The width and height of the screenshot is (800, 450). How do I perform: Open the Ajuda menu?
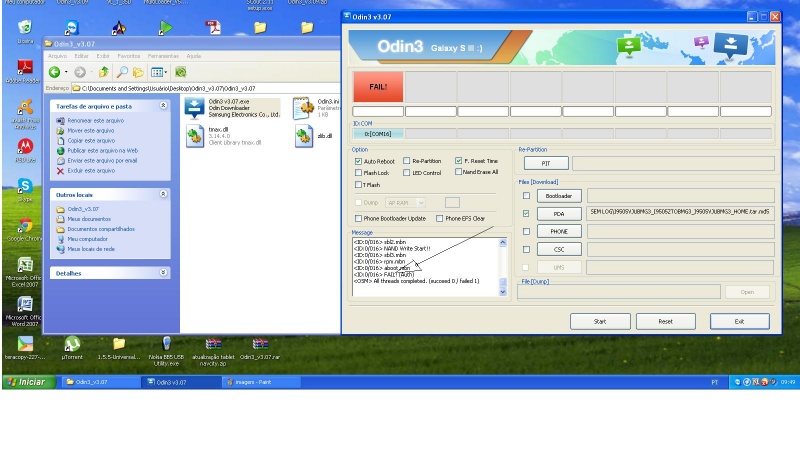click(x=194, y=56)
